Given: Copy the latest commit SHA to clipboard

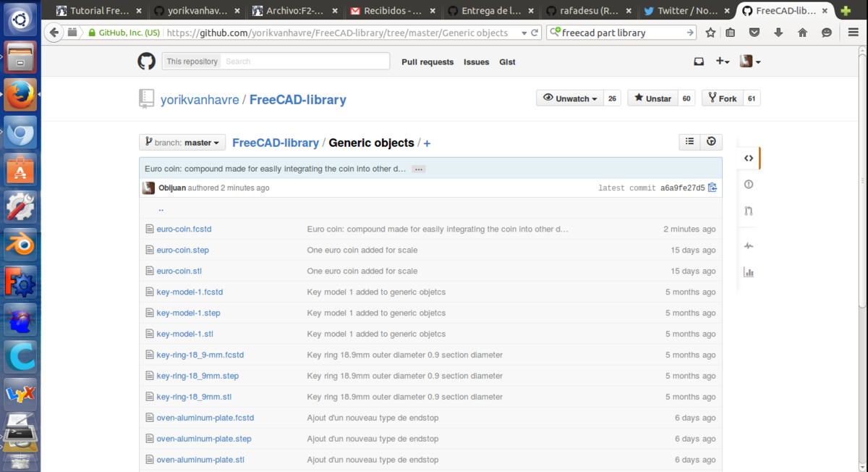Looking at the screenshot, I should [x=712, y=187].
